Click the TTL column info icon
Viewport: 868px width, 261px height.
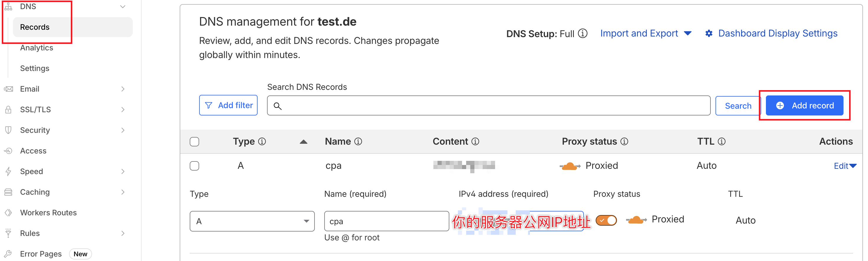tap(722, 142)
